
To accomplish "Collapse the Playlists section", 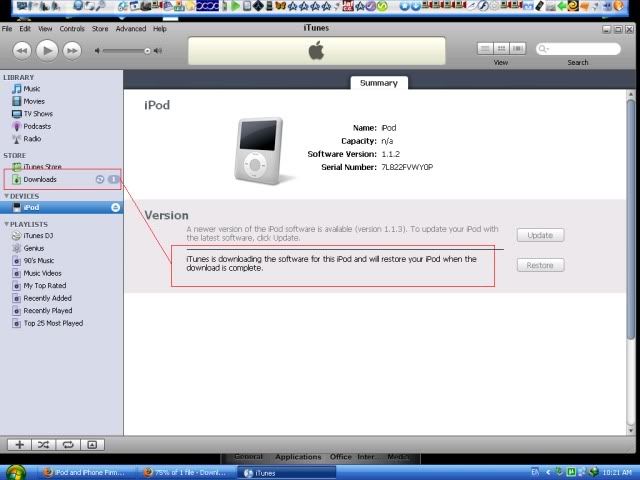I will pyautogui.click(x=4, y=225).
